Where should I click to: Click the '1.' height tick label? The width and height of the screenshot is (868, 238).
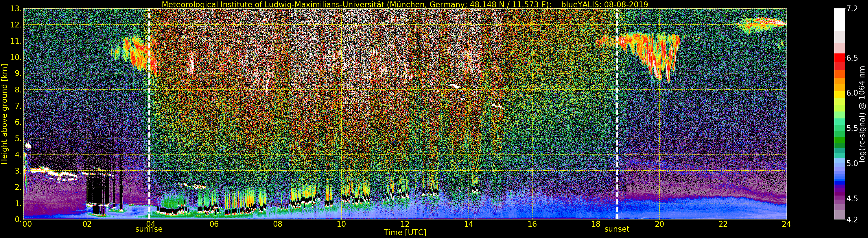click(18, 203)
